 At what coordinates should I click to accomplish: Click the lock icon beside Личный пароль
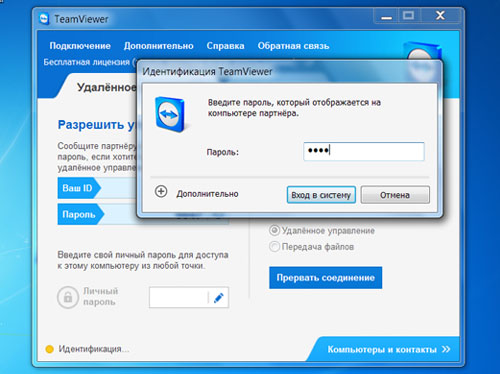point(68,297)
